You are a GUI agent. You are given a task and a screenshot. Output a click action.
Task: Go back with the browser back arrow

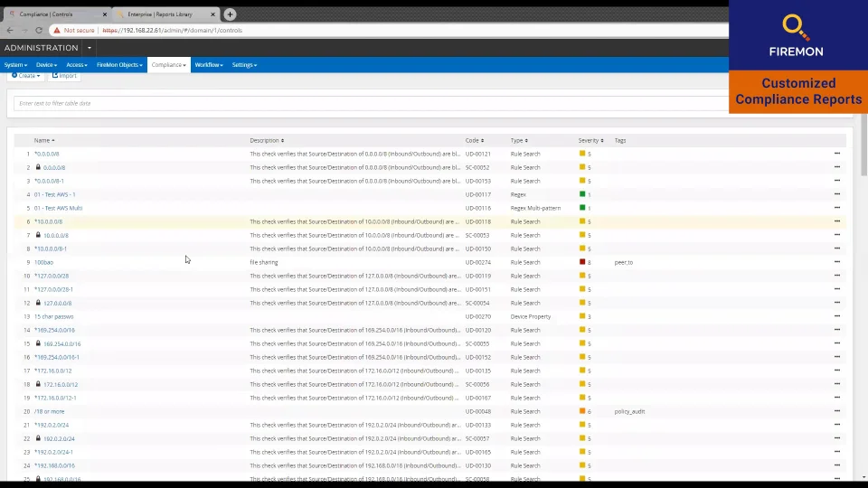click(x=10, y=31)
